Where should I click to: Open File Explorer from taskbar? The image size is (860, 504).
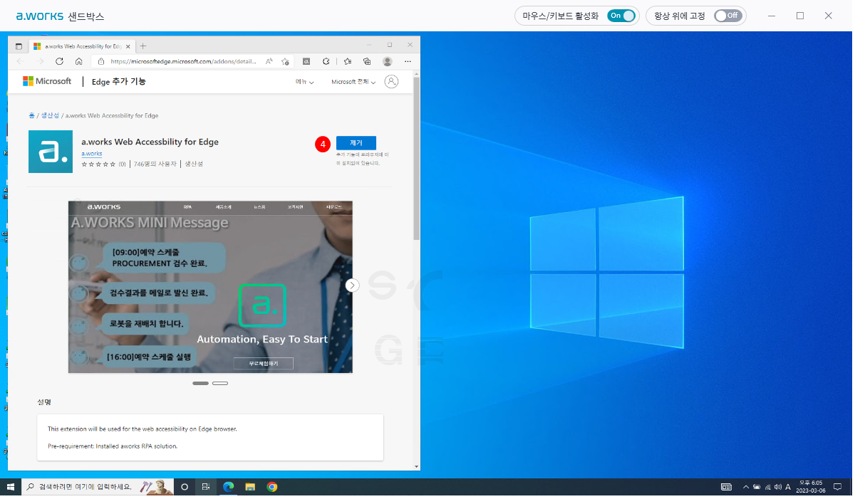tap(250, 487)
